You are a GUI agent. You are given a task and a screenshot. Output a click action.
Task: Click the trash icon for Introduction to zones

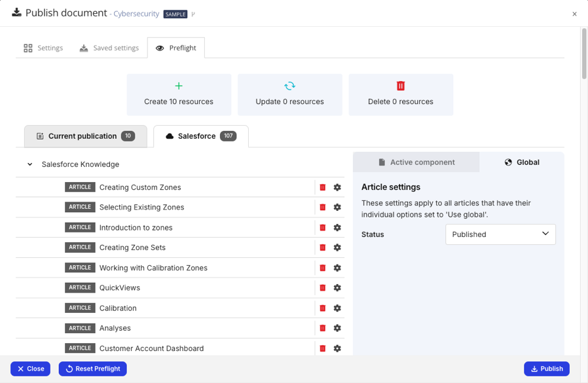[x=322, y=227]
